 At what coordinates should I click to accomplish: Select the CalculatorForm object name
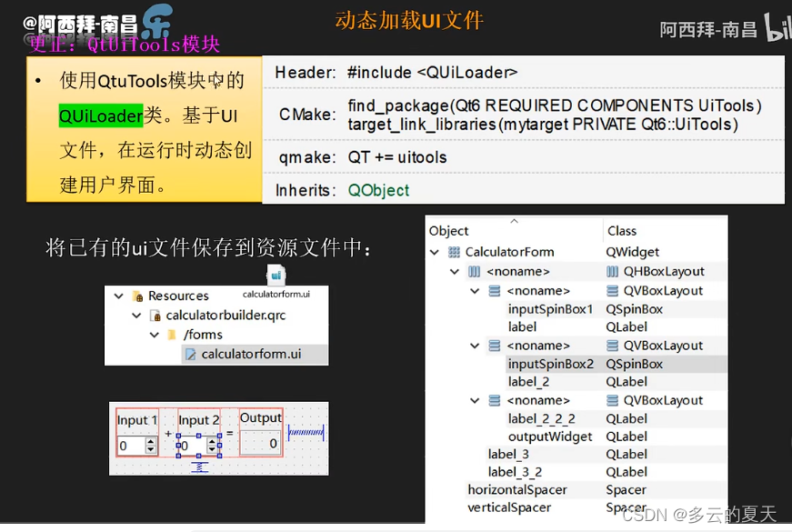pos(509,252)
